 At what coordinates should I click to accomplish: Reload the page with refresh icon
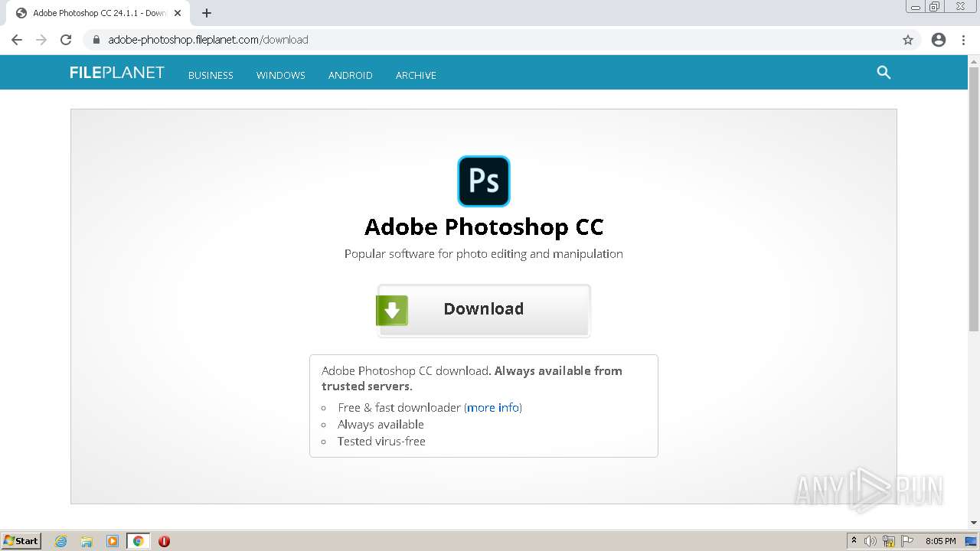point(66,40)
